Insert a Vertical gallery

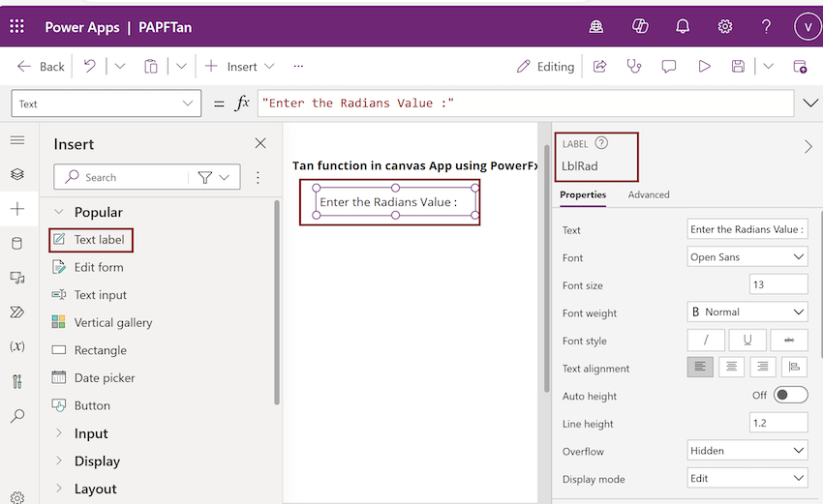pyautogui.click(x=103, y=322)
